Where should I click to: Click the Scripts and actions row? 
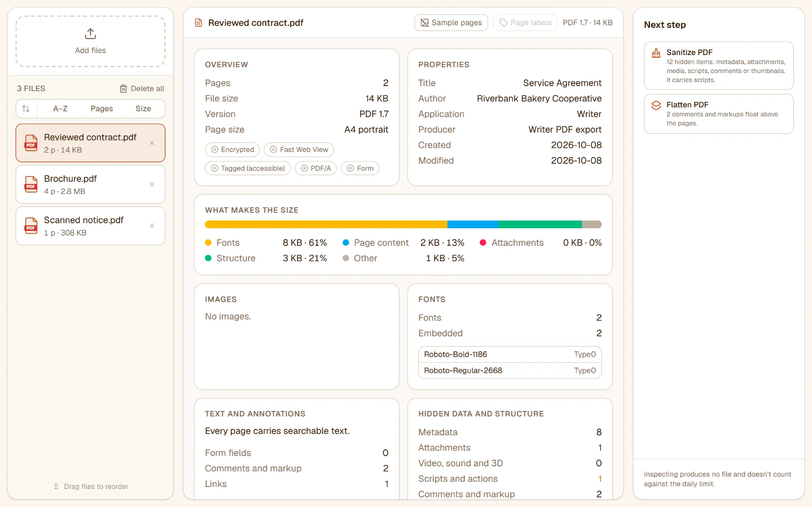coord(510,479)
